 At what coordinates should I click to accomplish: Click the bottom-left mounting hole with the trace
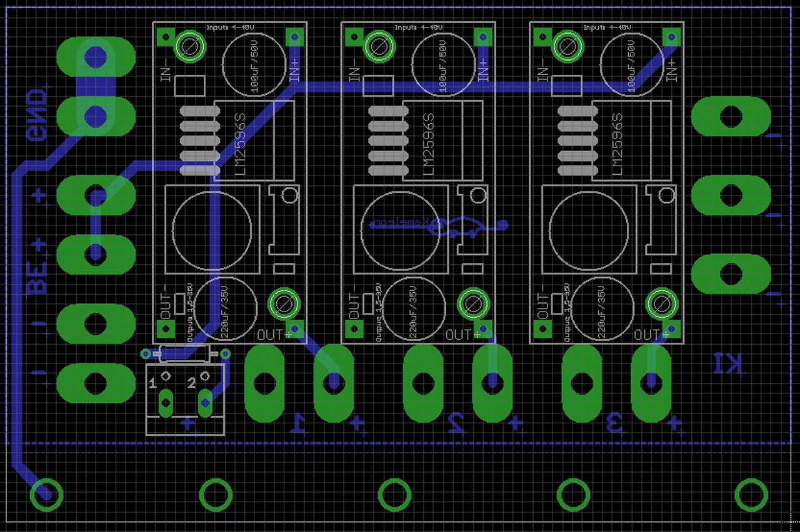click(47, 495)
